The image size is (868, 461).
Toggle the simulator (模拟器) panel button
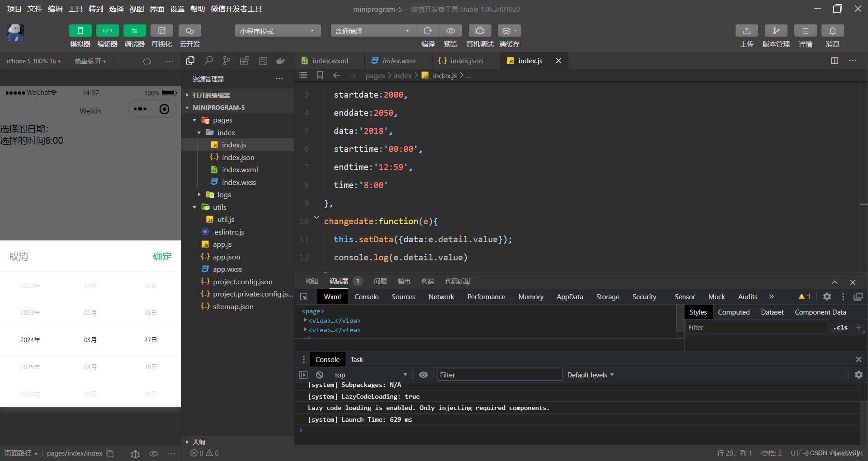[x=80, y=31]
